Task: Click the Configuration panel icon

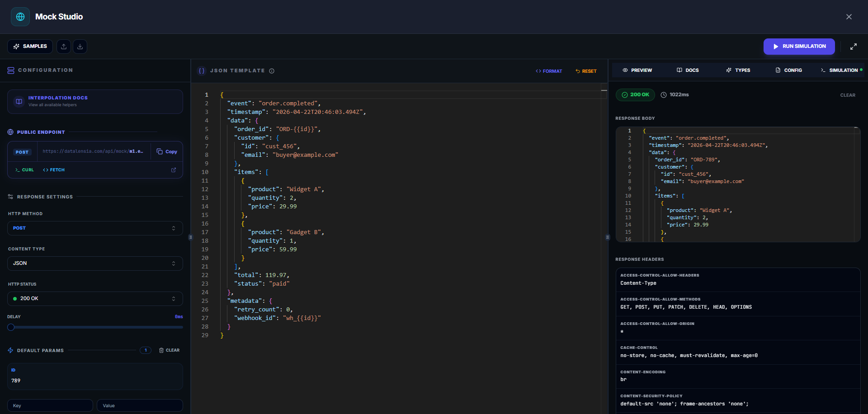Action: tap(11, 71)
